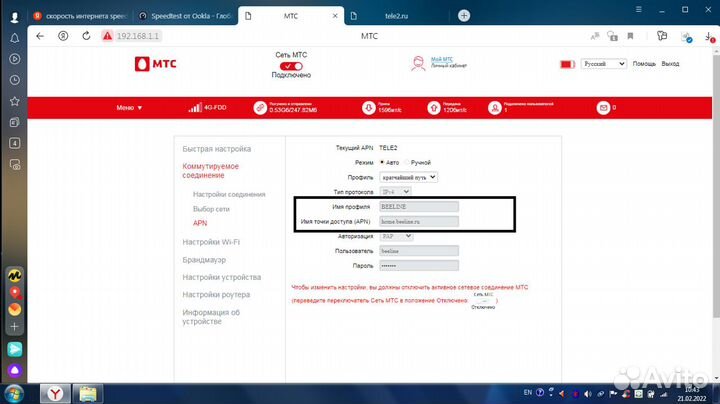Open the page translate icon in address bar

(x=595, y=36)
